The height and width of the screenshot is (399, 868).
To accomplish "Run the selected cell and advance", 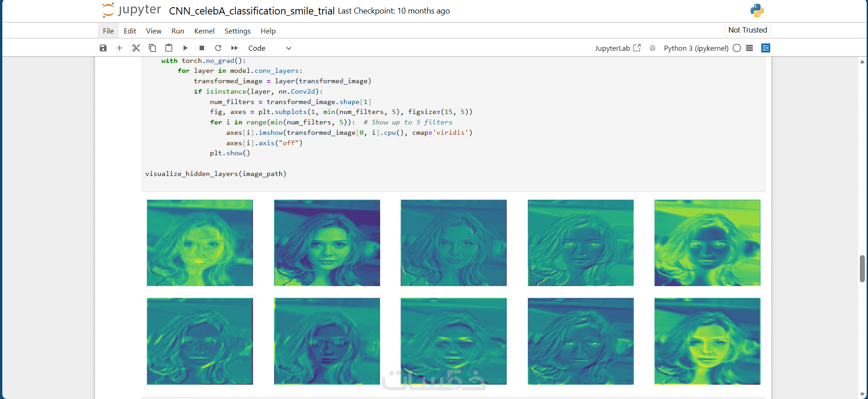I will click(x=186, y=48).
